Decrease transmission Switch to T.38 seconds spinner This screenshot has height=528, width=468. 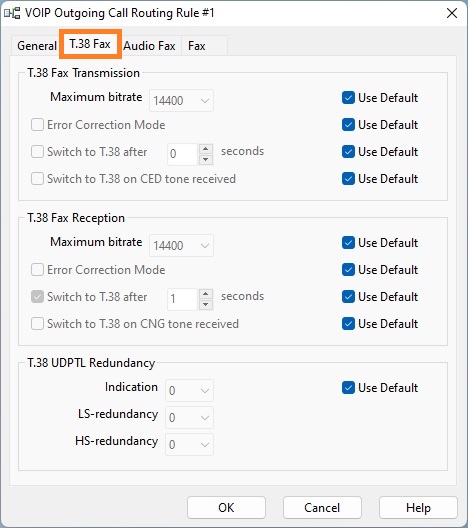click(x=206, y=160)
